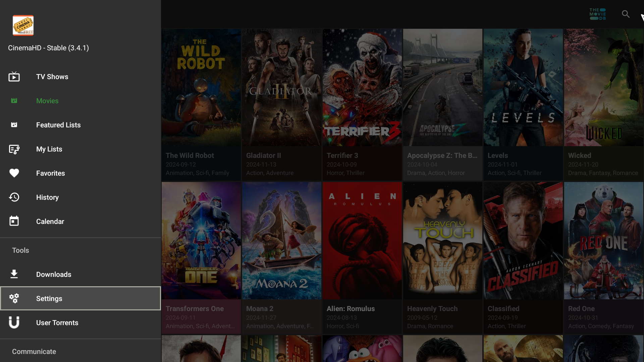644x362 pixels.
Task: Open User Torrents
Action: pos(80,323)
